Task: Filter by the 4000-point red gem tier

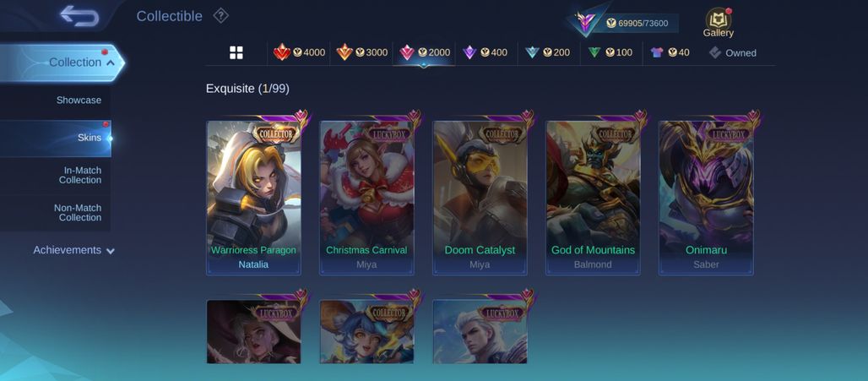Action: click(299, 52)
